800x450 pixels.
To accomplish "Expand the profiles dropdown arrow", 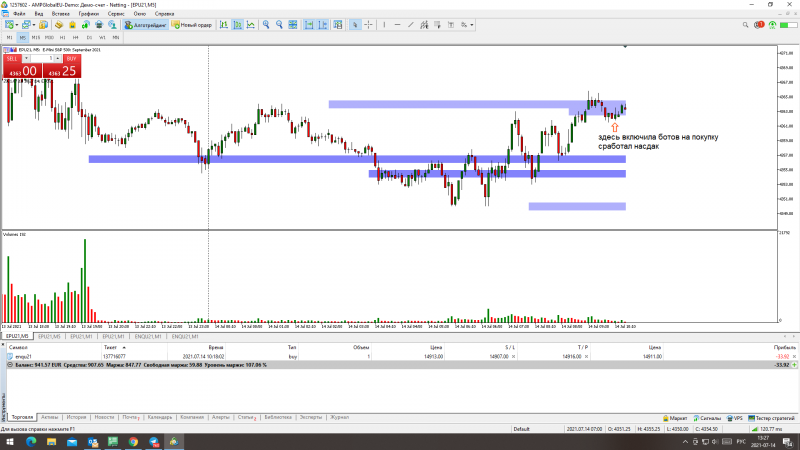I will (x=34, y=24).
